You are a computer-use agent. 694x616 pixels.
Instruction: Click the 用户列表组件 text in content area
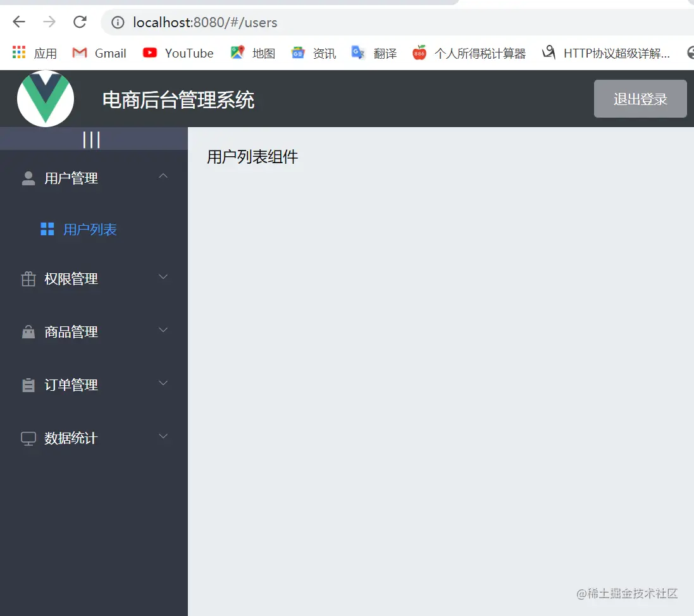click(252, 157)
